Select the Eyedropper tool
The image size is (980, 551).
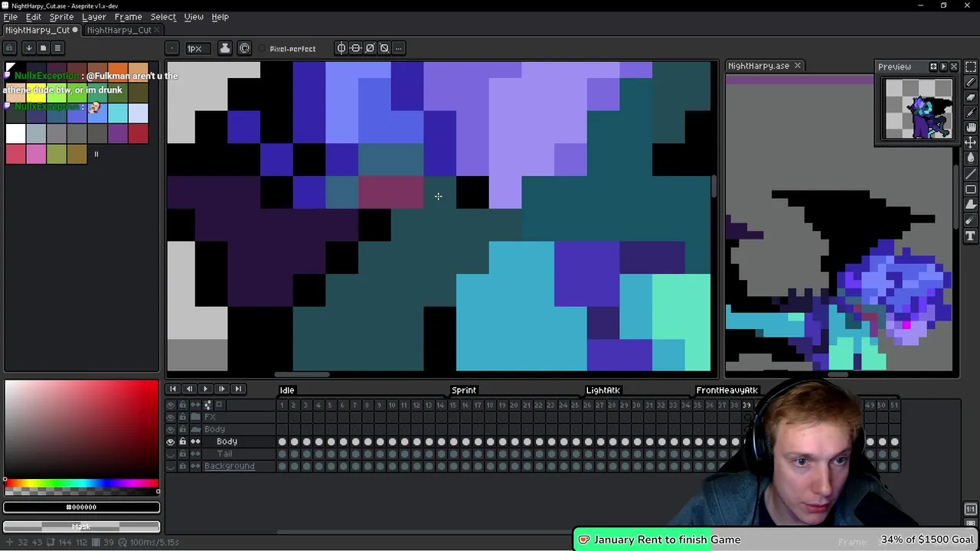[x=971, y=112]
